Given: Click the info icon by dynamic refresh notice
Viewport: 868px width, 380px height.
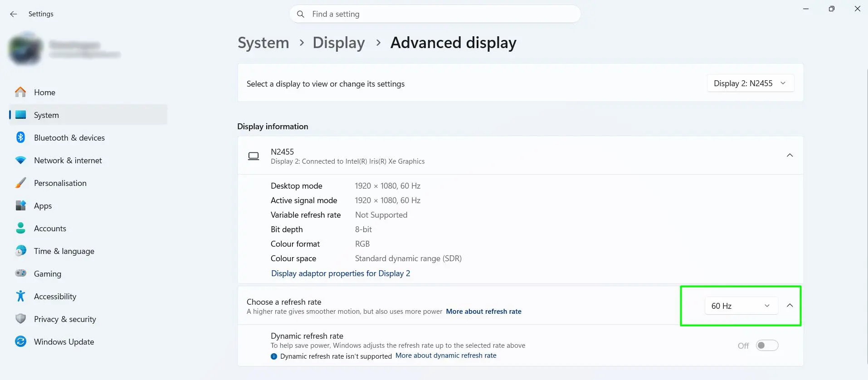Looking at the screenshot, I should pyautogui.click(x=274, y=356).
